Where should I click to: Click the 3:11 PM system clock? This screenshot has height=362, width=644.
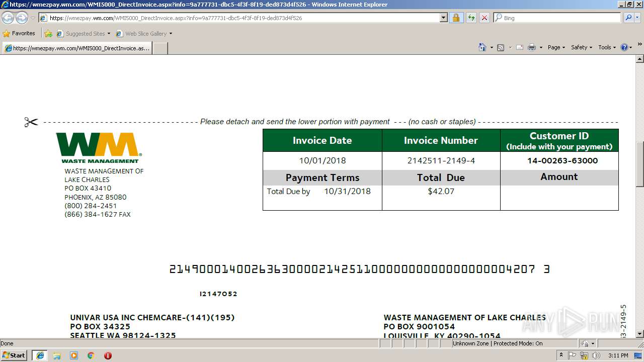618,355
